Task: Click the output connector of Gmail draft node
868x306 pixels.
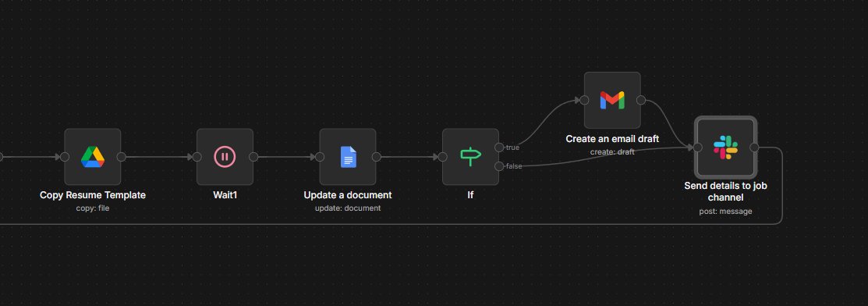Action: (x=641, y=101)
